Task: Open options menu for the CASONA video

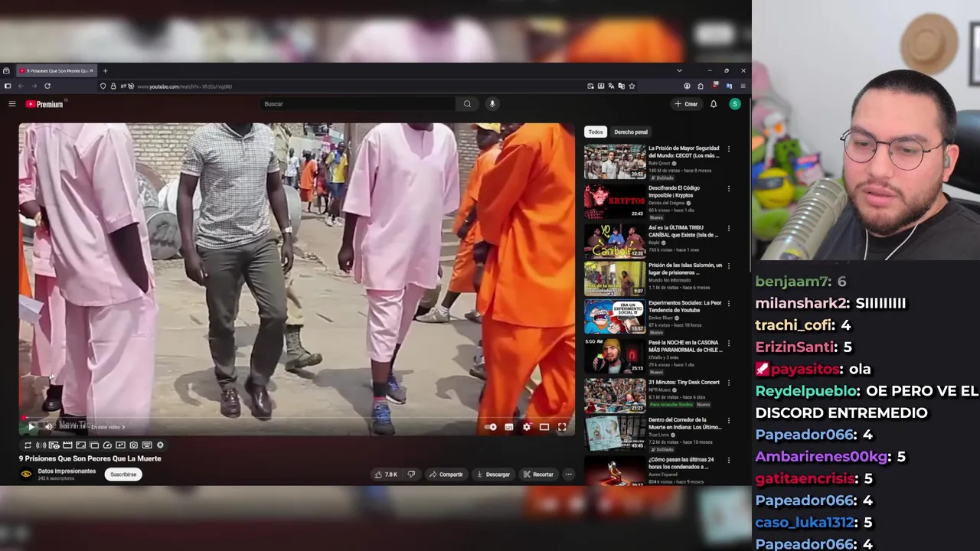Action: coord(728,344)
